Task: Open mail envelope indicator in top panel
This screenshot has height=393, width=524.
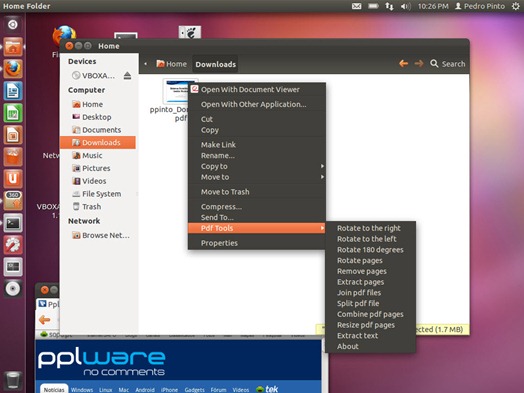Action: coord(357,6)
